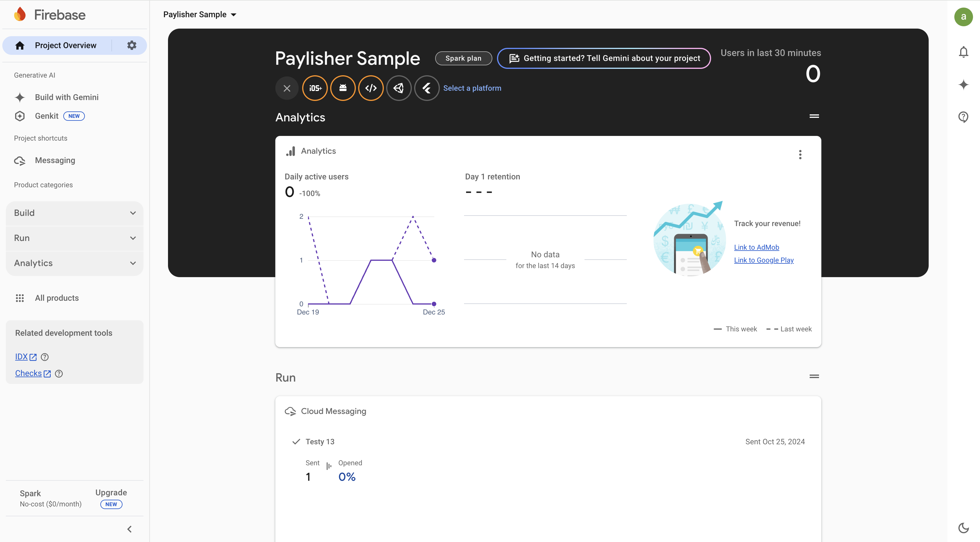Viewport: 980px width, 542px height.
Task: Open Analytics card three-dot menu
Action: pyautogui.click(x=800, y=155)
